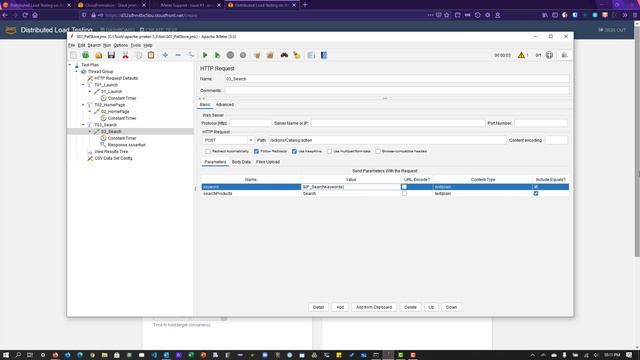Viewport: 640px width, 360px height.
Task: Stop the test with large gray stop icon
Action: click(x=230, y=55)
